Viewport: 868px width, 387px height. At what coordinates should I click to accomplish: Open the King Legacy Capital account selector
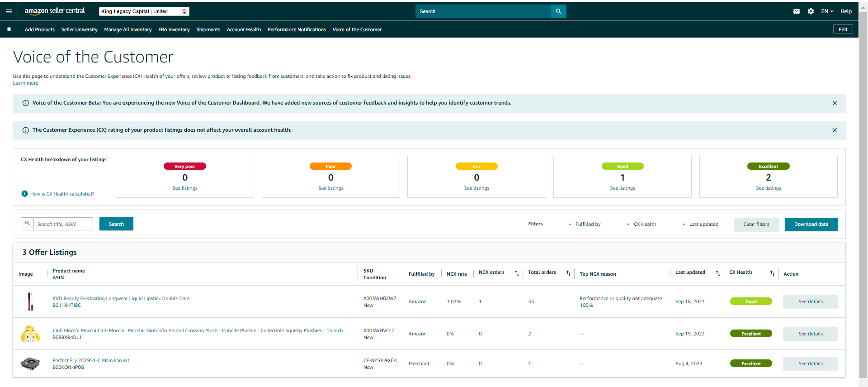144,11
